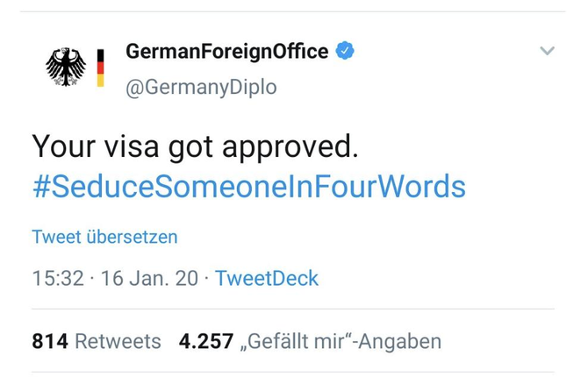Click the word "Your" starting the tweet
Image resolution: width=588 pixels, height=377 pixels.
(x=61, y=146)
